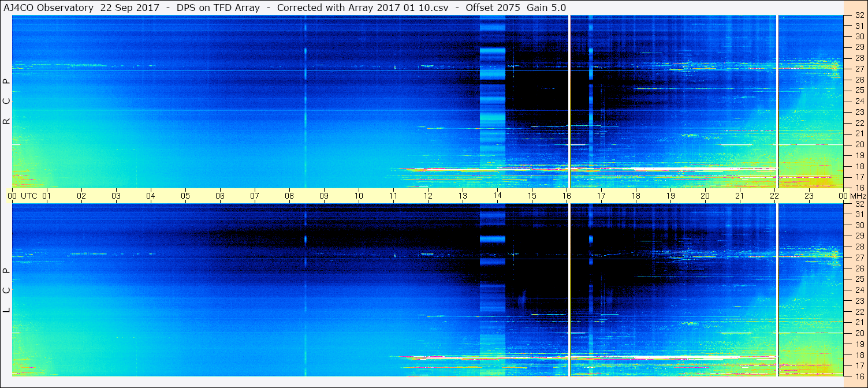
Task: Click the 29 MHz tick of LCP panel
Action: pos(859,236)
